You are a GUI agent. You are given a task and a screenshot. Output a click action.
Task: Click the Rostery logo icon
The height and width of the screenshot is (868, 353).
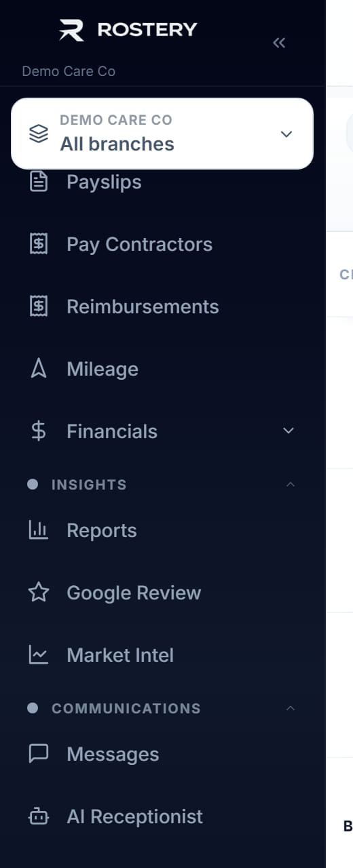pyautogui.click(x=71, y=30)
